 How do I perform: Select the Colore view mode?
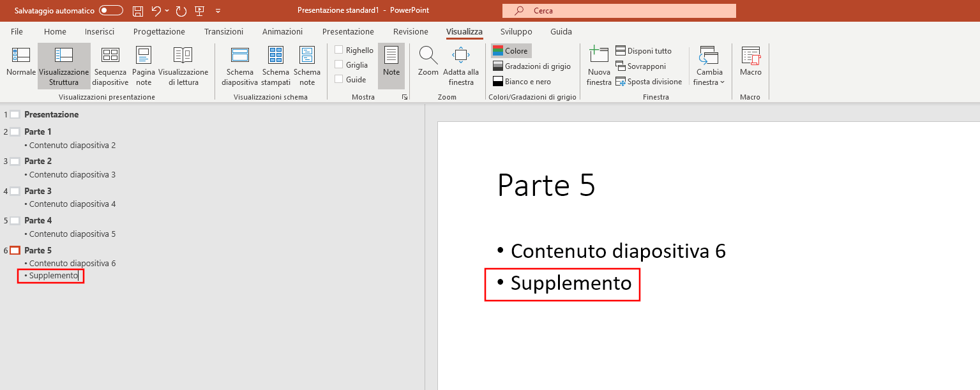511,51
